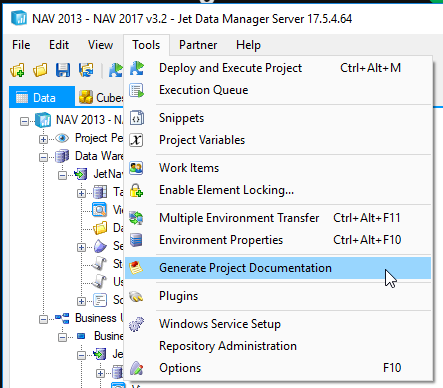Select Multiple Environment Transfer

(278, 218)
